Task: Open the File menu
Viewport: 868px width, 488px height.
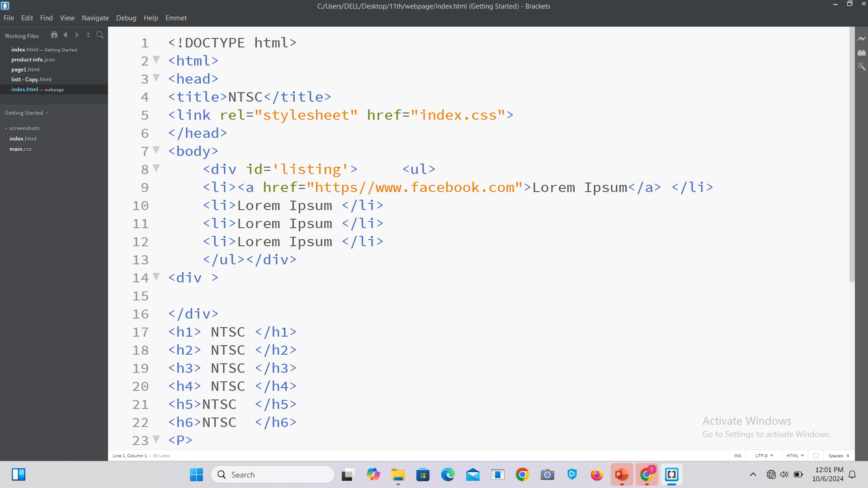Action: tap(9, 18)
